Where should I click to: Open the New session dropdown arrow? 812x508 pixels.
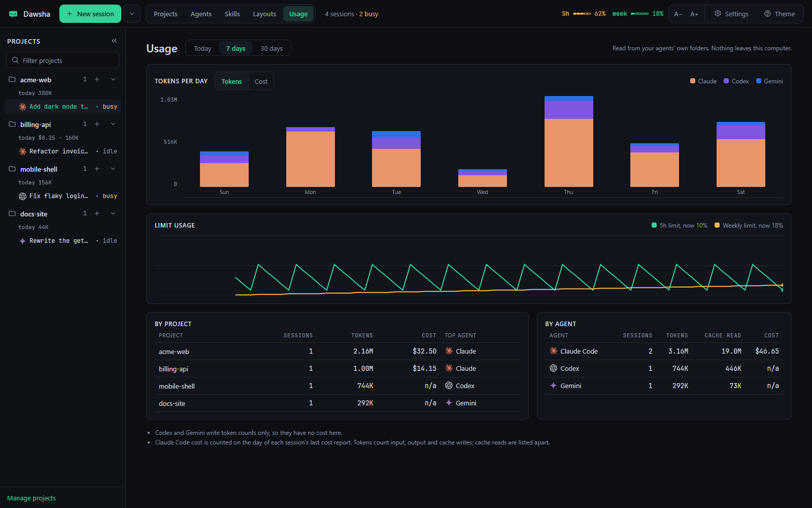click(132, 14)
